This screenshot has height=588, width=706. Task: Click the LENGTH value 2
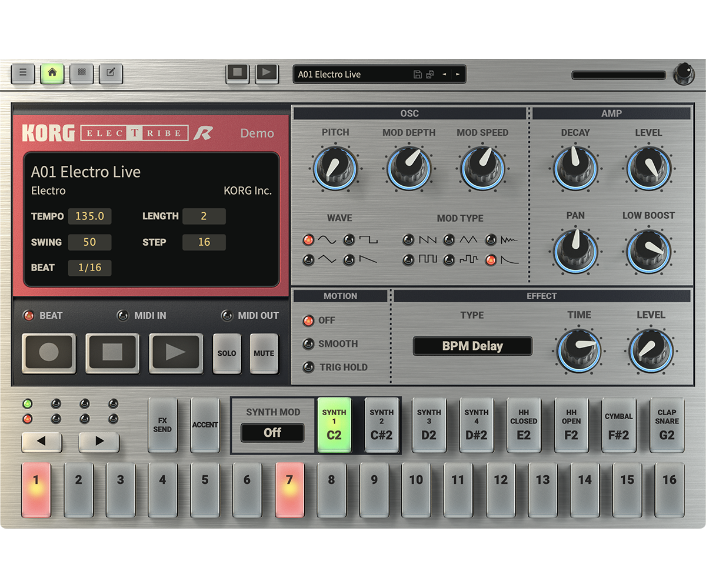[204, 216]
